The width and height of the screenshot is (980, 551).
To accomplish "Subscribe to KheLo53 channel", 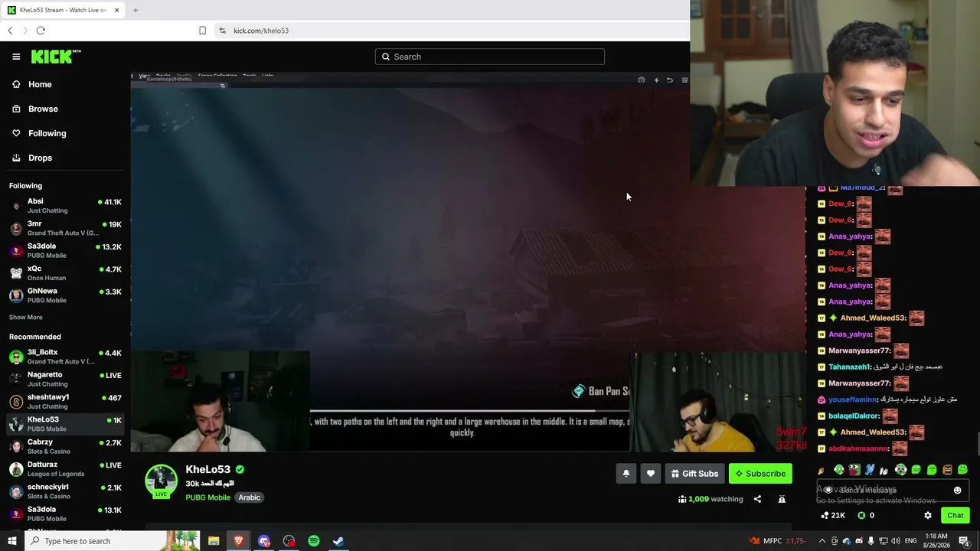I will click(x=760, y=474).
